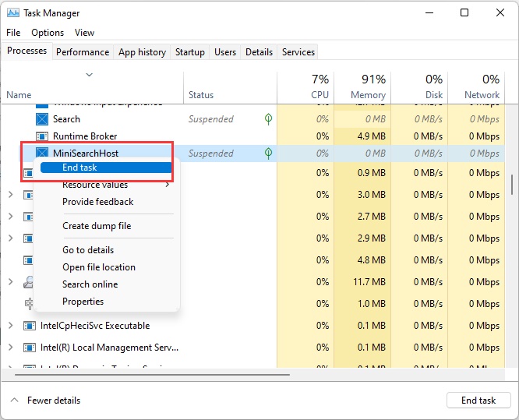The width and height of the screenshot is (519, 420).
Task: Click the horizontal scrollbar thumb
Action: (152, 375)
